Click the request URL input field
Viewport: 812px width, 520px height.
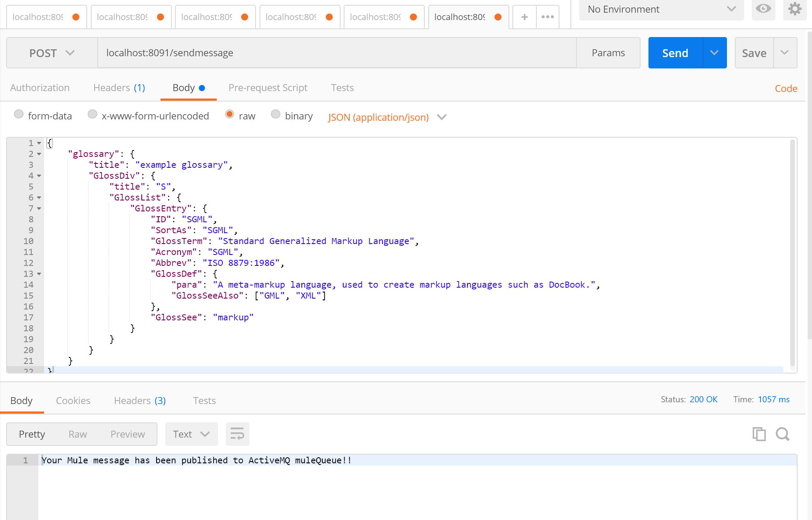337,53
